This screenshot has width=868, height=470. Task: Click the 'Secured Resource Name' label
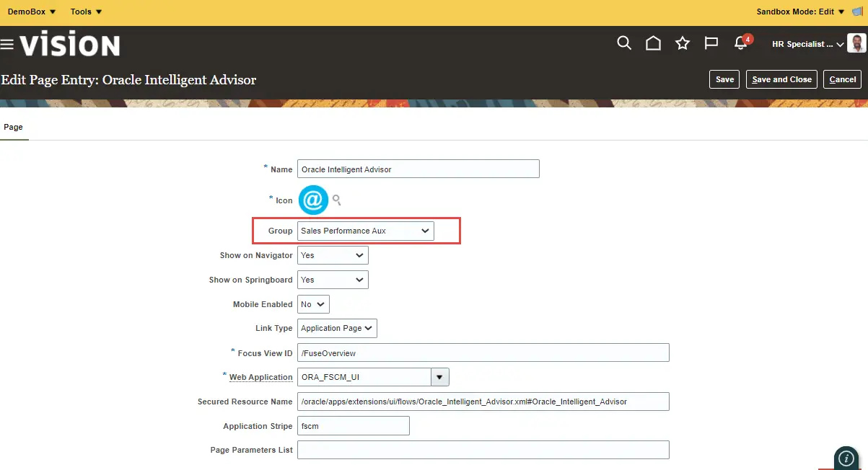pos(245,402)
